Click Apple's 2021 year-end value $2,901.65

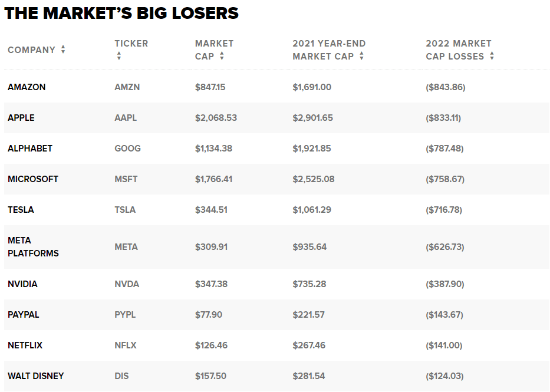pos(312,118)
